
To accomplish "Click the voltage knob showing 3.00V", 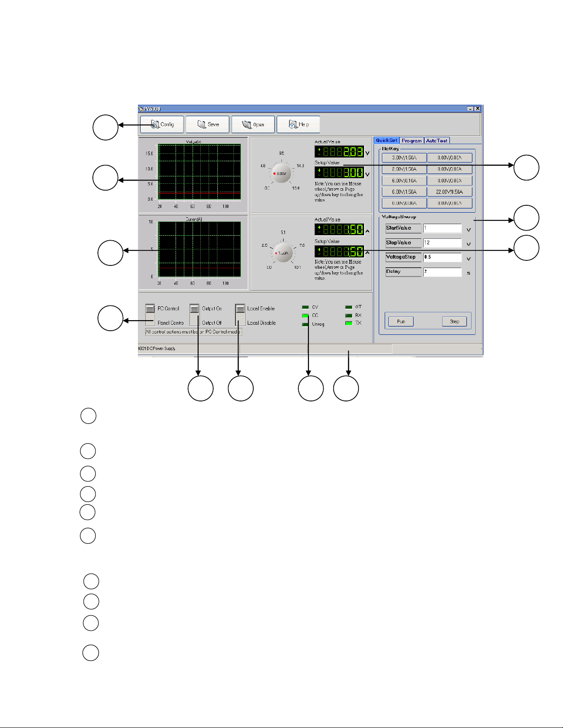I will click(281, 173).
